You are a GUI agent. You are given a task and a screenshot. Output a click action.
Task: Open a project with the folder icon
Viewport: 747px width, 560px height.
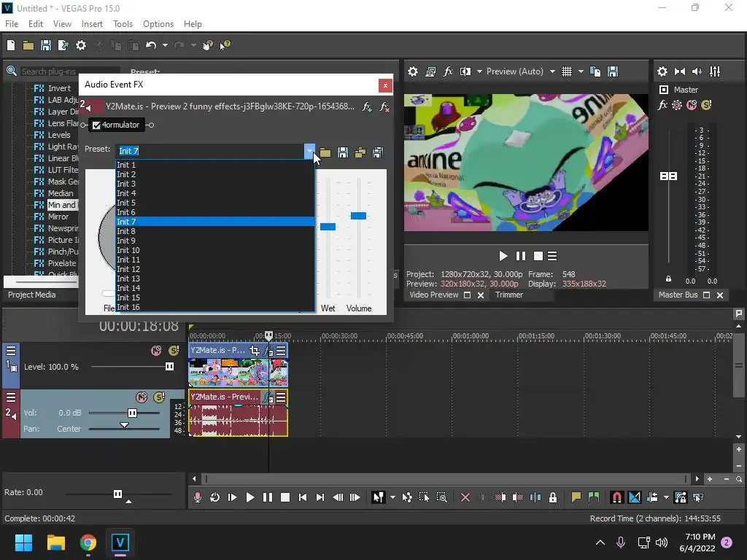(28, 45)
